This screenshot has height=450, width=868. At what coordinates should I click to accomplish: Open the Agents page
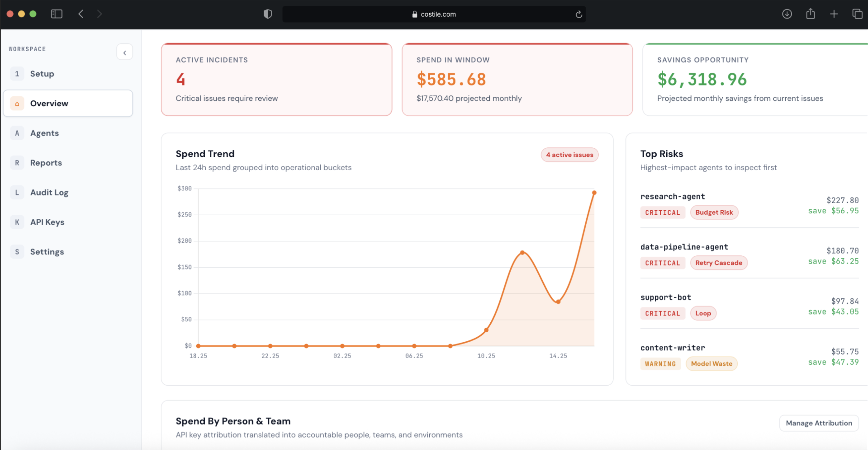click(x=68, y=133)
